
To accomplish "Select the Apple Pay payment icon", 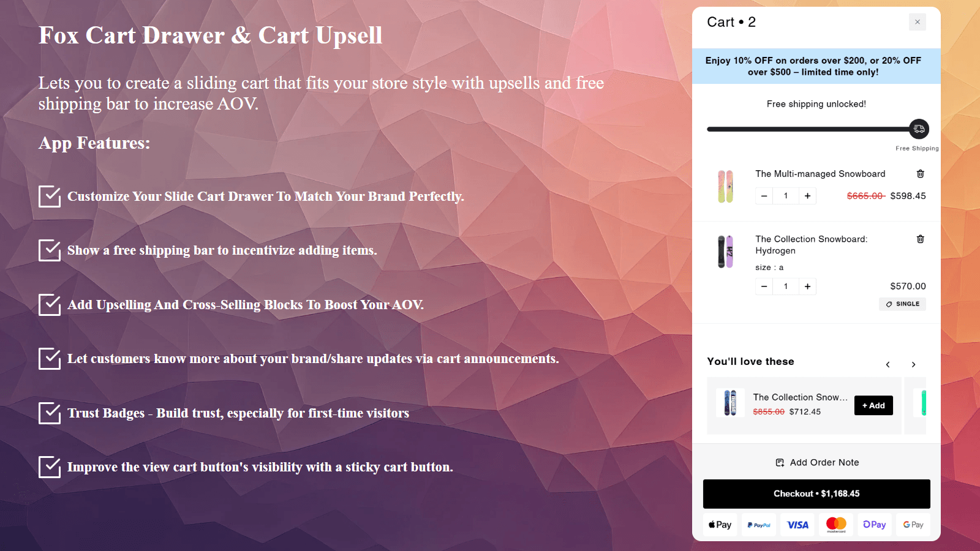I will [x=720, y=525].
